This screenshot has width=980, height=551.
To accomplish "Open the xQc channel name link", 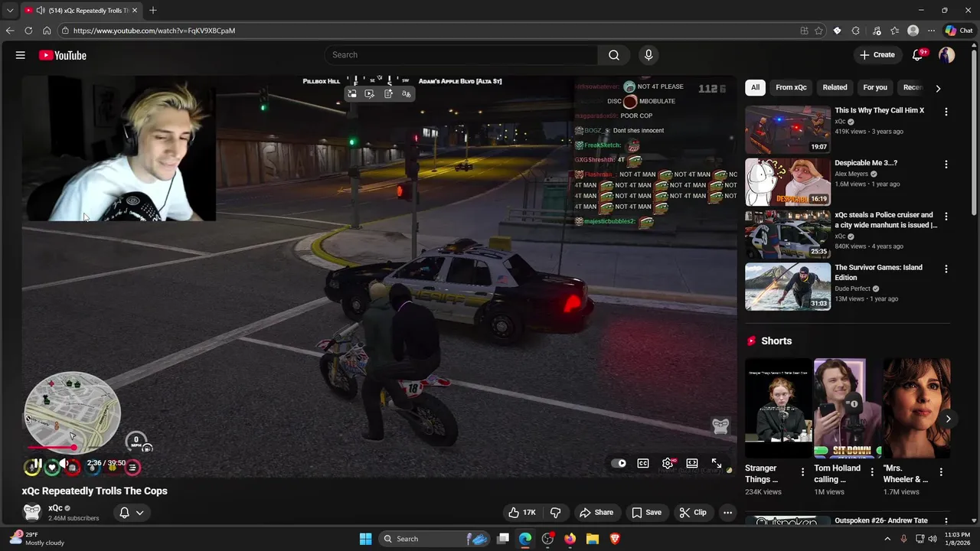I will coord(55,508).
